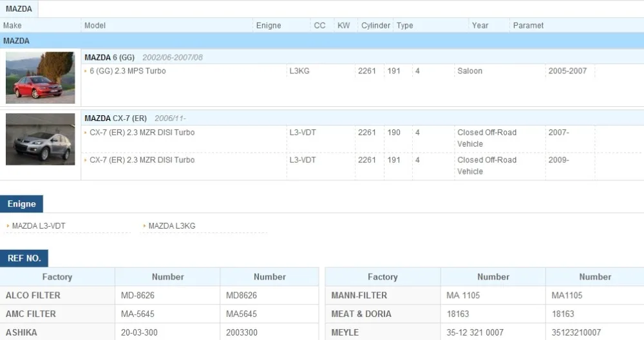Click the 35123210007 reference number
Screen dimensions: 644x340
(x=576, y=332)
